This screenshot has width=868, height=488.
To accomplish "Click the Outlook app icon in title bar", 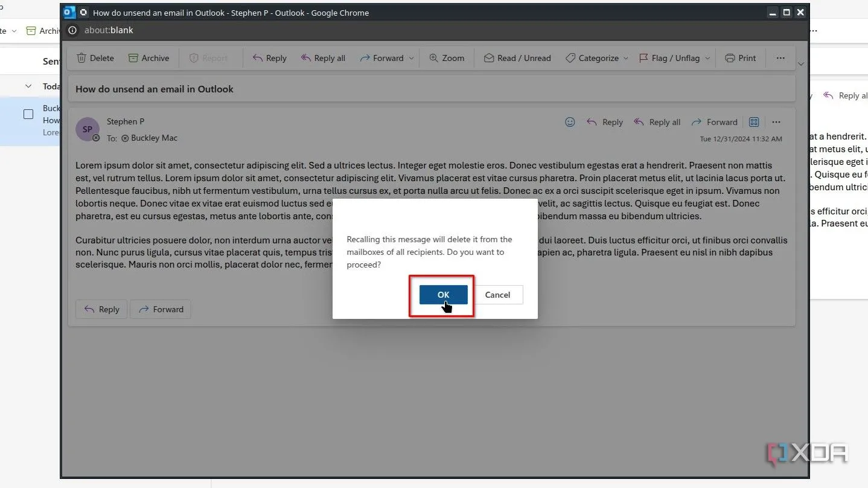I will click(69, 12).
